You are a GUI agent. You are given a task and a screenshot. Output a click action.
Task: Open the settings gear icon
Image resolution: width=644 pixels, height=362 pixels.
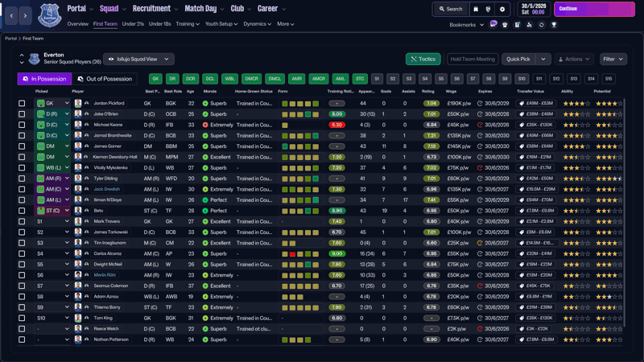coord(502,9)
